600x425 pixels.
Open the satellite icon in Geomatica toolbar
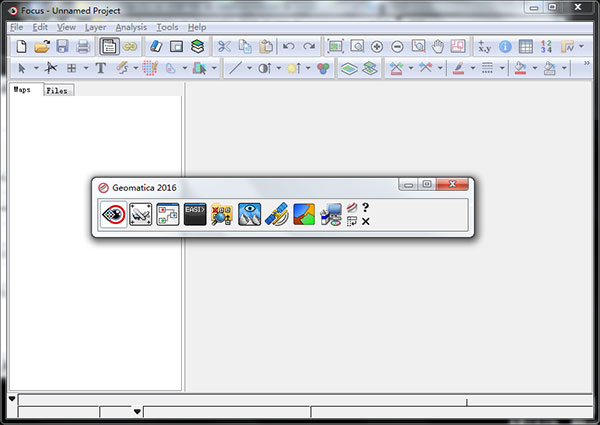coord(276,214)
